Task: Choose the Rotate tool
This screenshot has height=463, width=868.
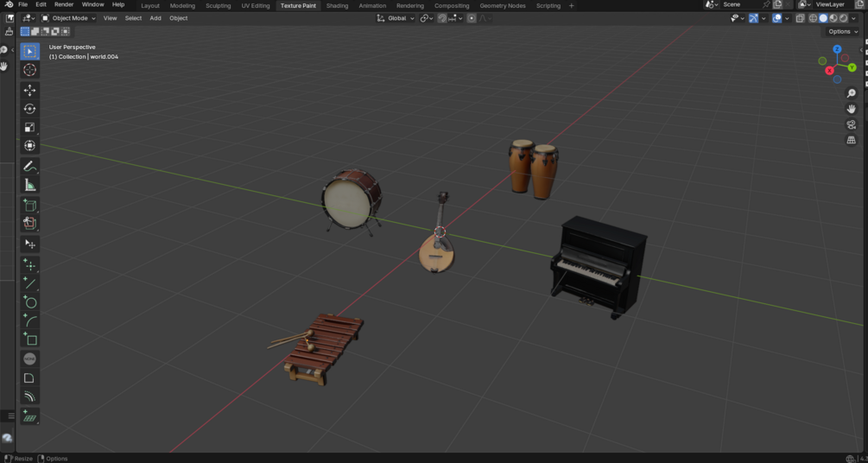Action: click(x=30, y=109)
